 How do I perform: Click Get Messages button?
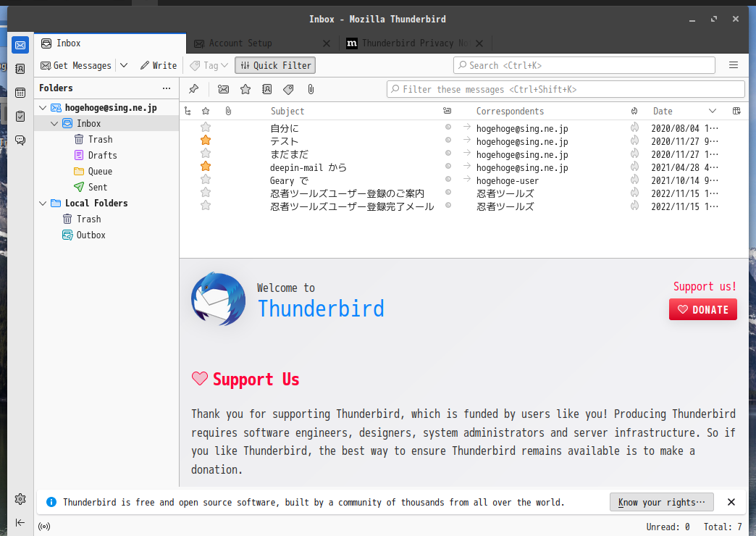point(76,65)
